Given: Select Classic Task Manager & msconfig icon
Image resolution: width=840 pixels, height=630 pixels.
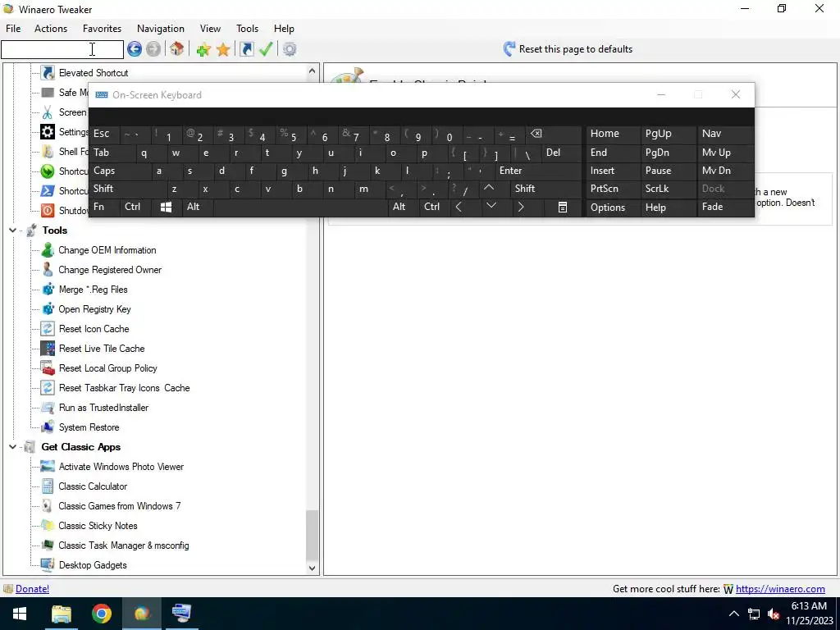Looking at the screenshot, I should [48, 546].
